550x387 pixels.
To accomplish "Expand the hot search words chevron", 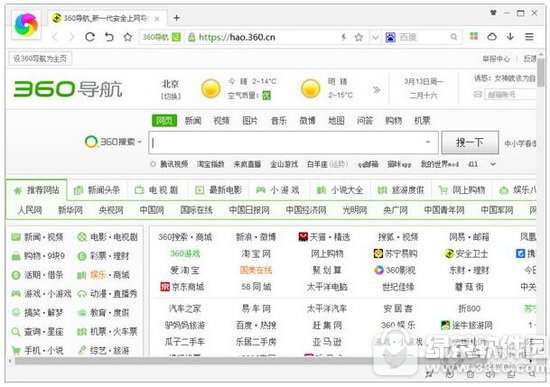I will [x=493, y=164].
